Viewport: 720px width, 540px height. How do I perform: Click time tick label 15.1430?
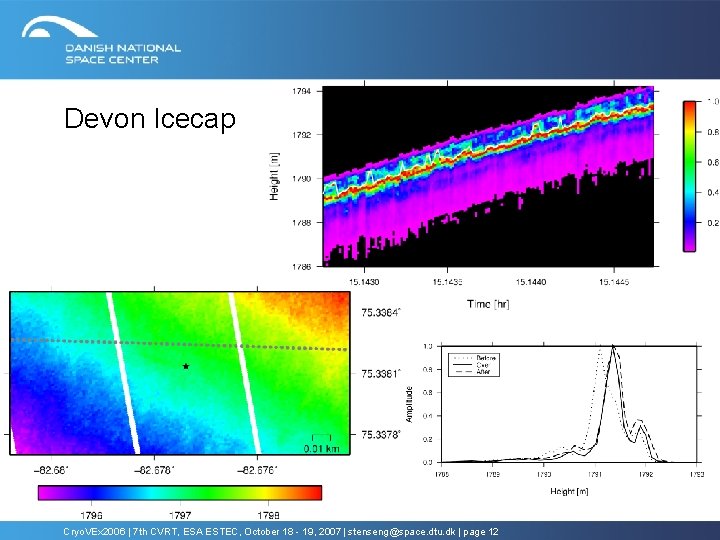[x=364, y=281]
